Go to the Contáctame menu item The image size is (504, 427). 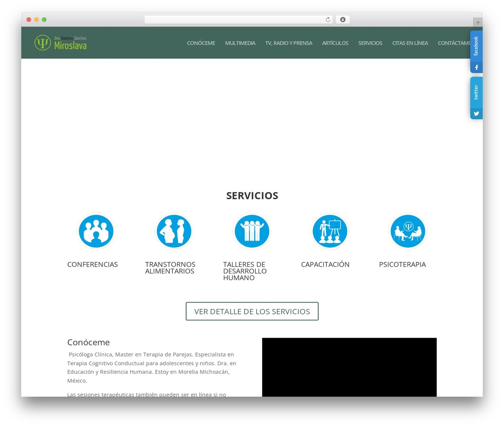(x=454, y=43)
